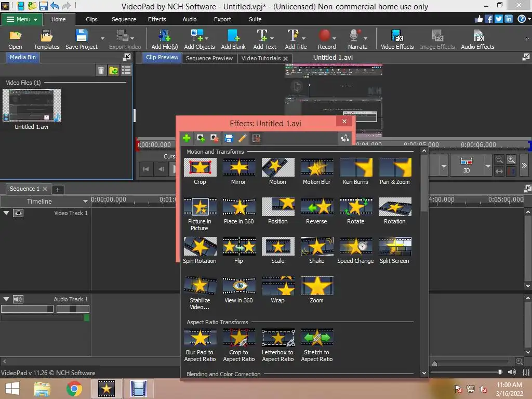The width and height of the screenshot is (532, 399).
Task: Select the Rotation effect
Action: (395, 211)
